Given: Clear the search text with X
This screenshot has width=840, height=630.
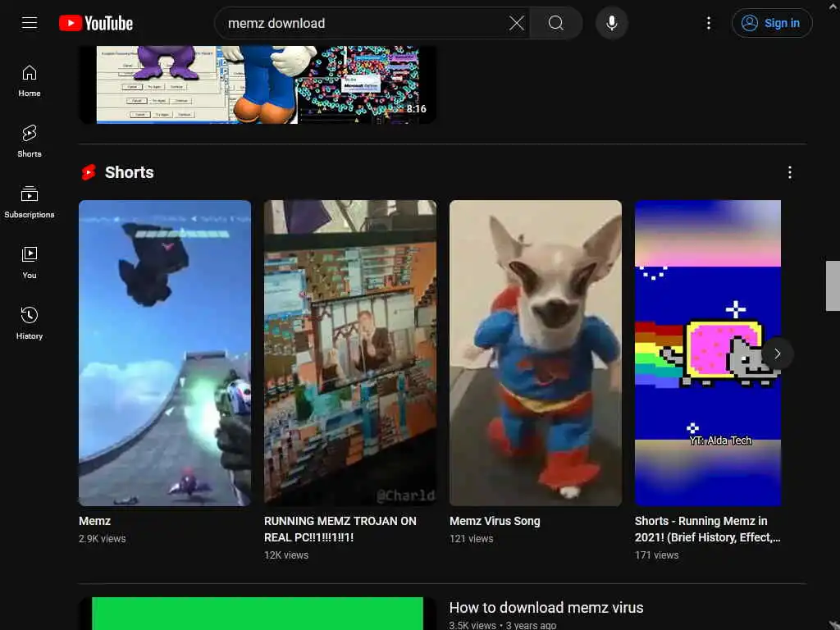Looking at the screenshot, I should (x=517, y=23).
